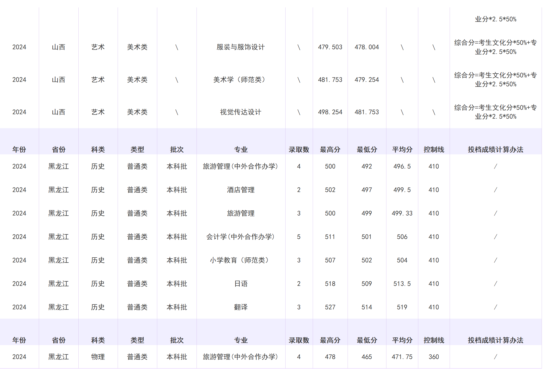
Task: Click the 年份 column header
Action: click(x=19, y=149)
